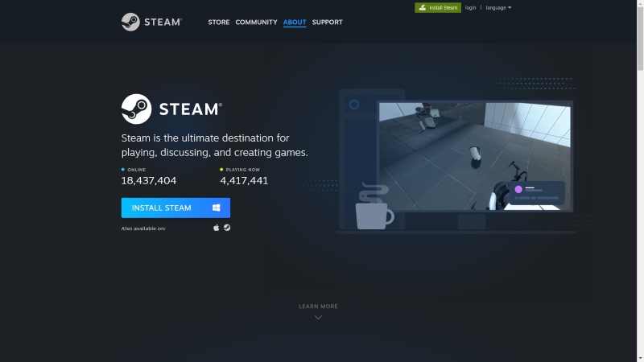Go to the COMMUNITY section

coord(256,23)
